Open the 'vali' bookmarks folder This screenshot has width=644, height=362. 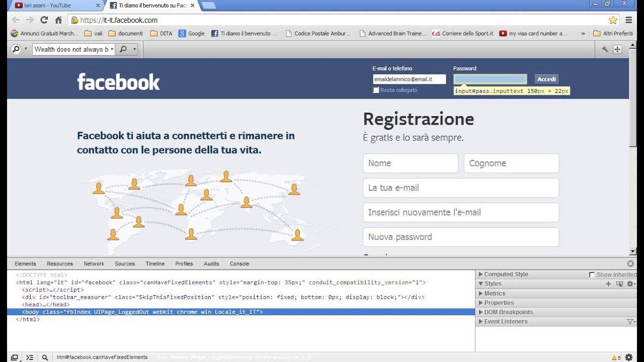[94, 34]
